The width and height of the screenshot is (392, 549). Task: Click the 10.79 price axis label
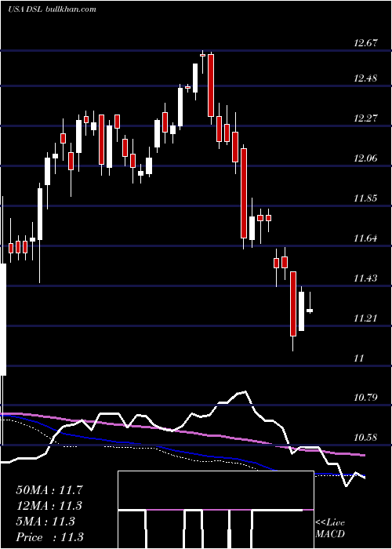365,398
